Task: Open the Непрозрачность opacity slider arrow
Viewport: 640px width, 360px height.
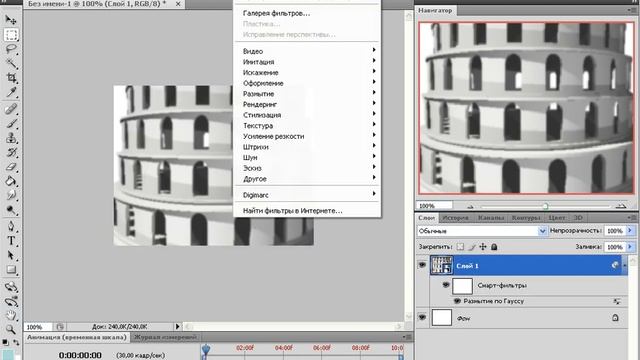Action: (x=630, y=231)
